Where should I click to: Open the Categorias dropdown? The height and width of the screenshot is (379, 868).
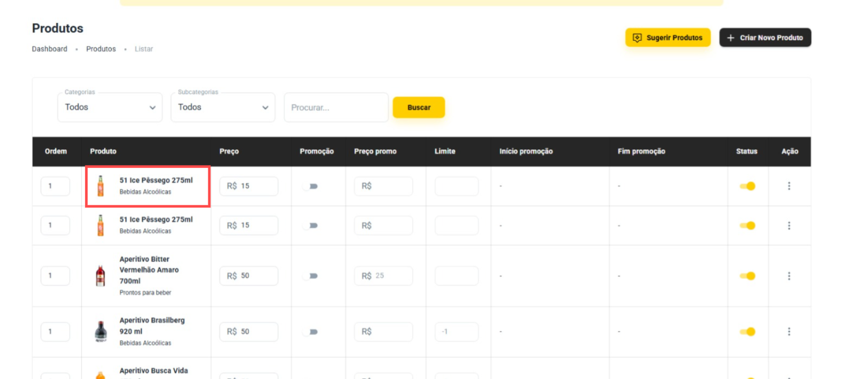[x=110, y=108]
